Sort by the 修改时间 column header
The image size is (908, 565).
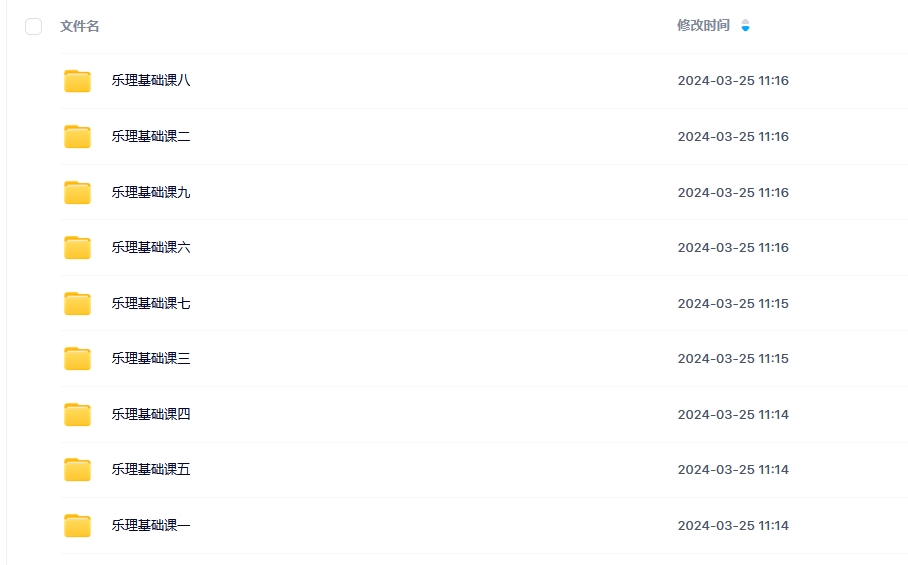703,25
